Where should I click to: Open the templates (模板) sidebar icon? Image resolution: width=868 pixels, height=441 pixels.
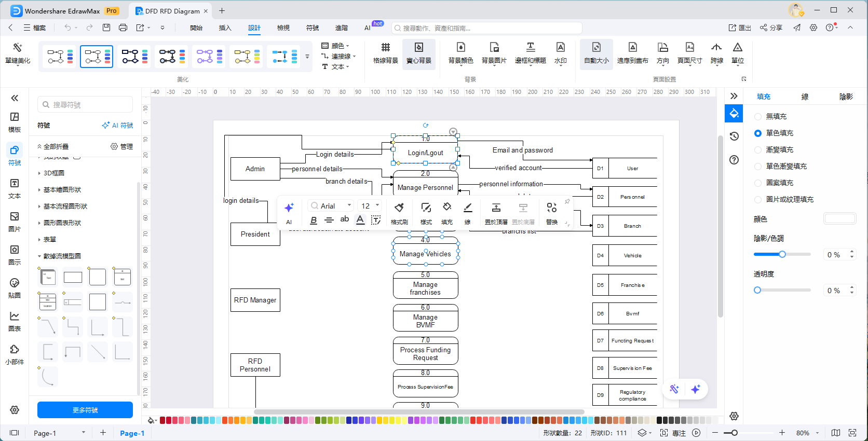(15, 122)
